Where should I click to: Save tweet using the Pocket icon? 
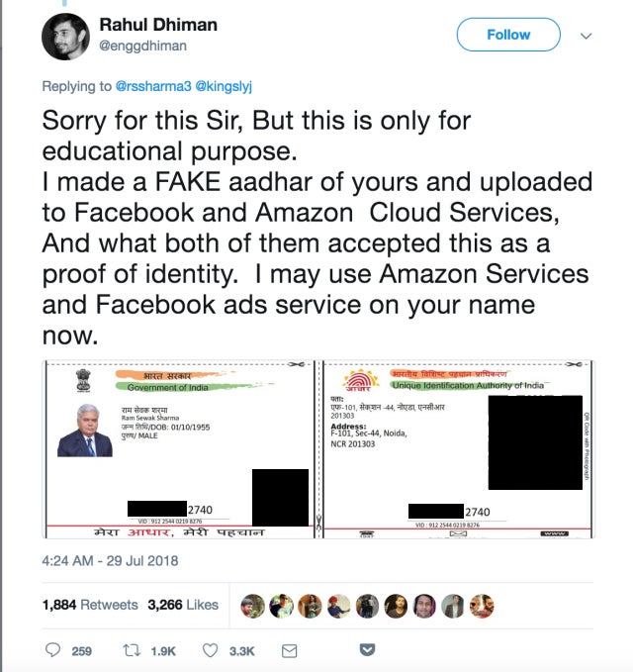coord(368,649)
